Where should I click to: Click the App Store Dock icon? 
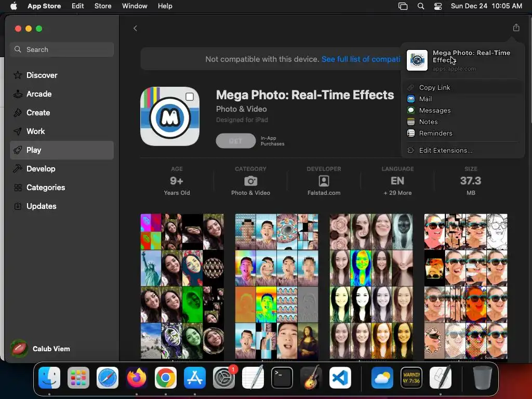point(195,378)
